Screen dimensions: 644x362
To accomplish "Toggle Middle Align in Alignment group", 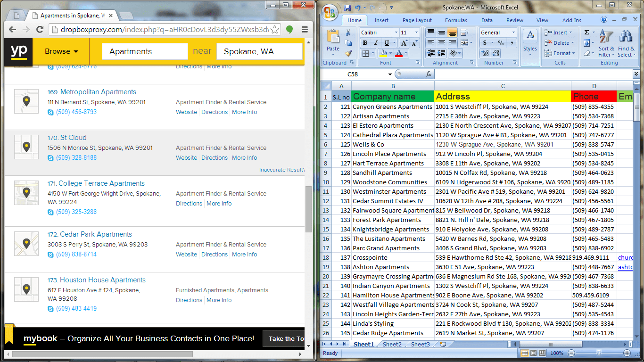I will click(441, 33).
